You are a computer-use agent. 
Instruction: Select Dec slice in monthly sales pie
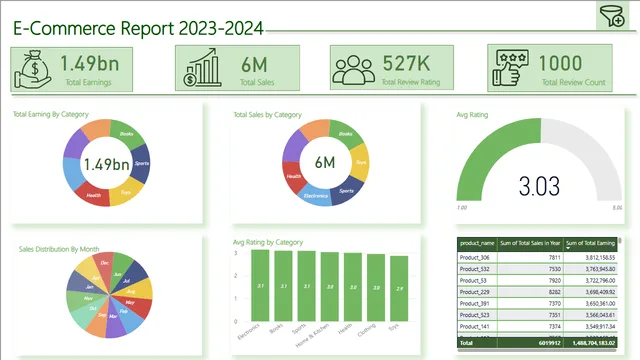(x=105, y=264)
